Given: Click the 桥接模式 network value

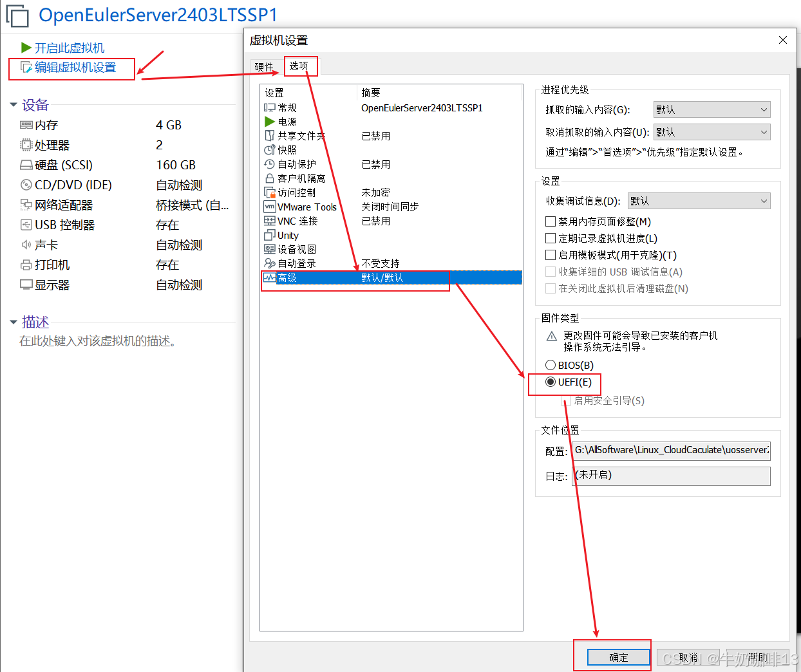Looking at the screenshot, I should click(x=192, y=205).
